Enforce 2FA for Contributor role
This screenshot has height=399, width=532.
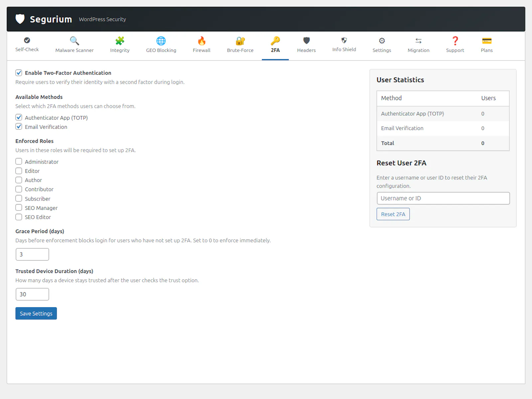[19, 189]
